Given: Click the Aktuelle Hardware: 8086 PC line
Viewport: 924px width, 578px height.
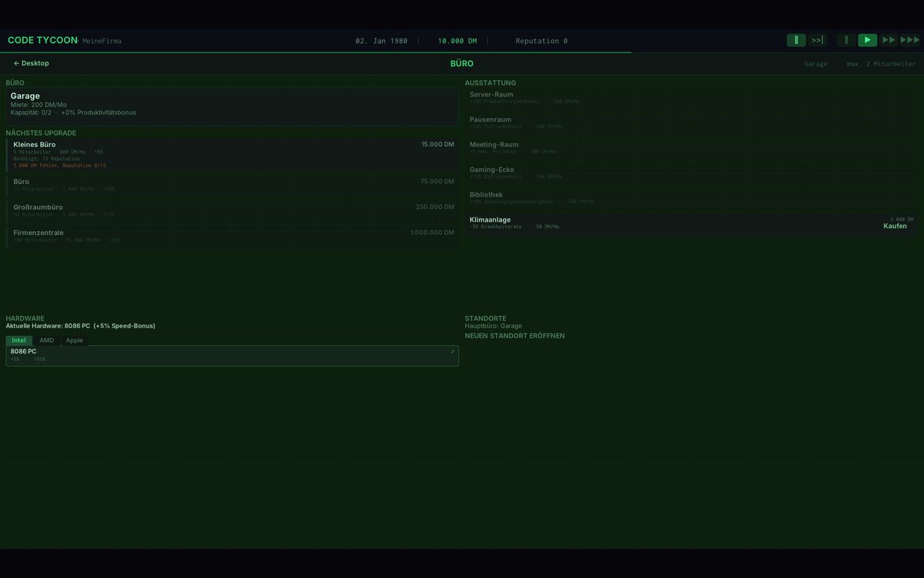Looking at the screenshot, I should click(80, 326).
